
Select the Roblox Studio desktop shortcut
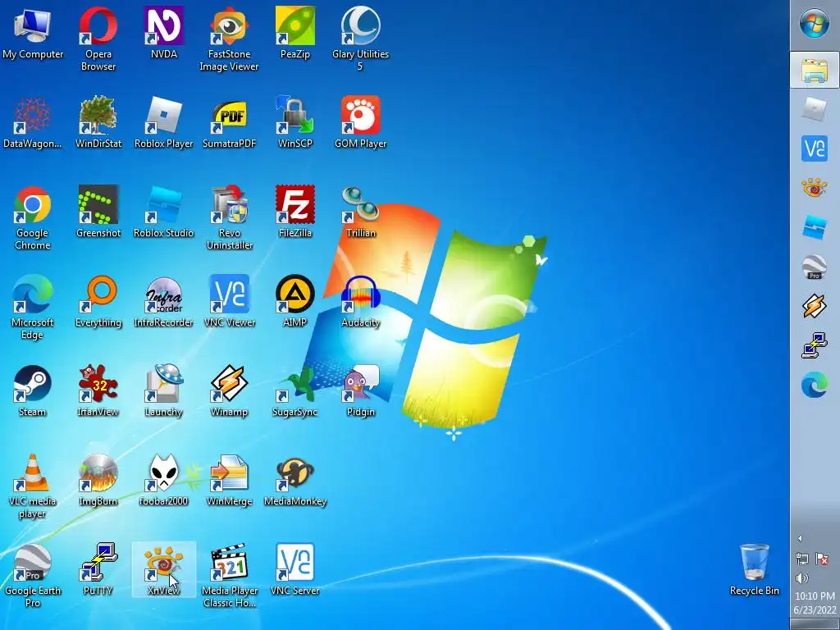[164, 212]
